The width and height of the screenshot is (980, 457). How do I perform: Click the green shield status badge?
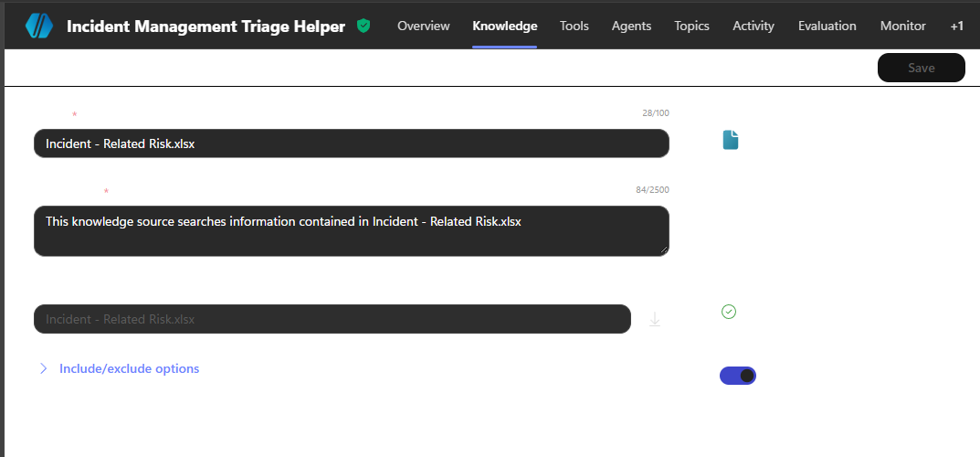pos(364,26)
